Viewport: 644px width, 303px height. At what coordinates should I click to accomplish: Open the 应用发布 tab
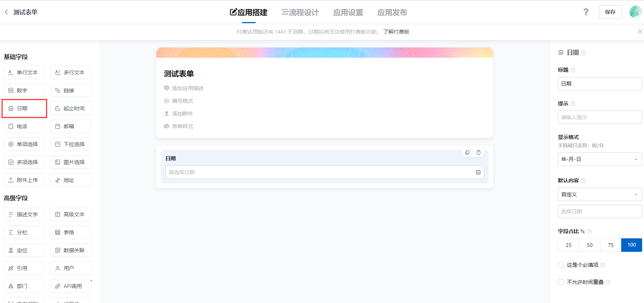click(392, 12)
